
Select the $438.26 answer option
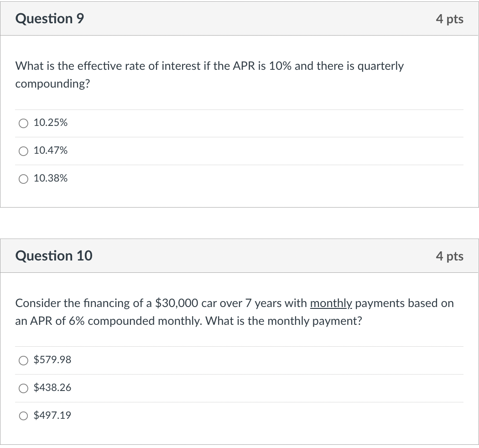click(23, 388)
